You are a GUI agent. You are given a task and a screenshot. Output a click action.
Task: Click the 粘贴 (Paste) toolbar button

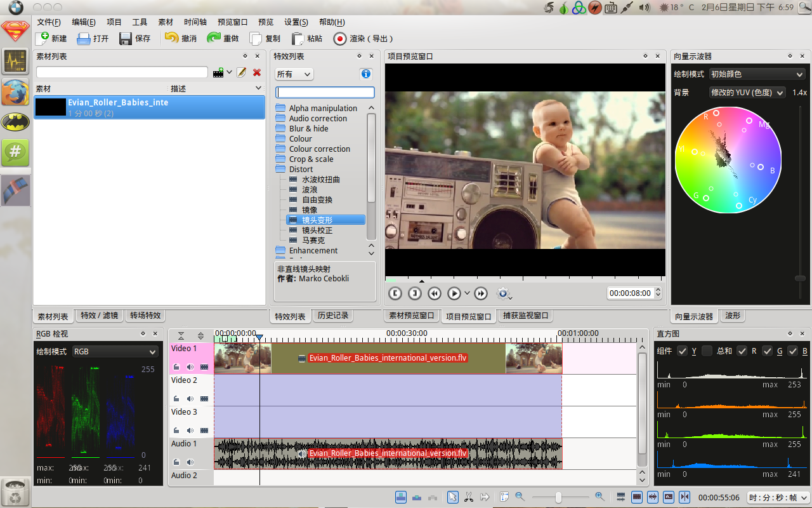(x=306, y=38)
